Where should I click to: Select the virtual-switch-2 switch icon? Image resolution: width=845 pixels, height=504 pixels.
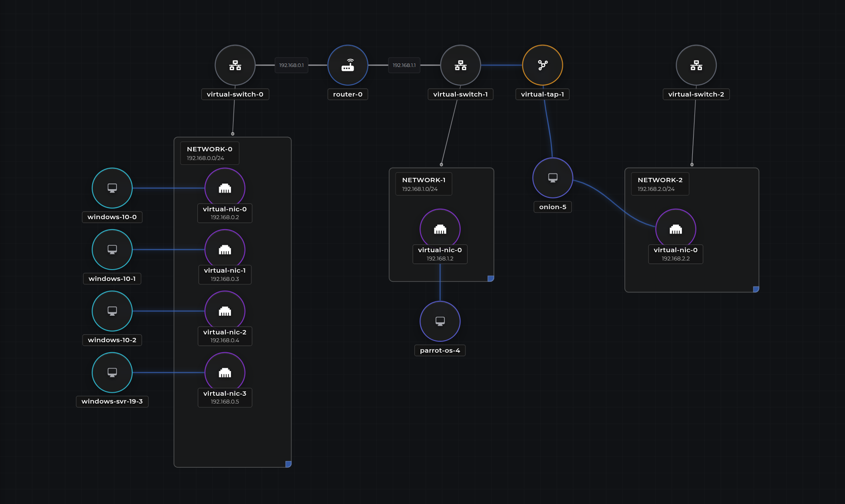coord(696,65)
